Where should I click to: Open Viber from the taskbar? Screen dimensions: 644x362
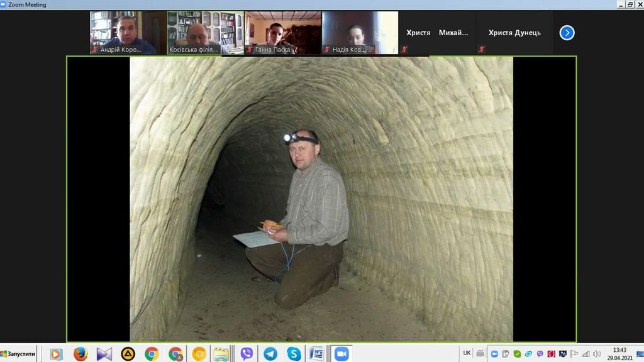pyautogui.click(x=247, y=354)
